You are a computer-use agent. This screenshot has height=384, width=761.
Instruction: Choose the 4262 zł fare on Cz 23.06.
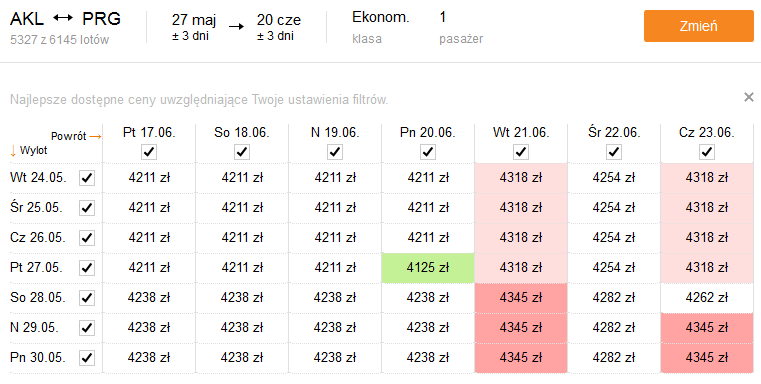pos(707,298)
